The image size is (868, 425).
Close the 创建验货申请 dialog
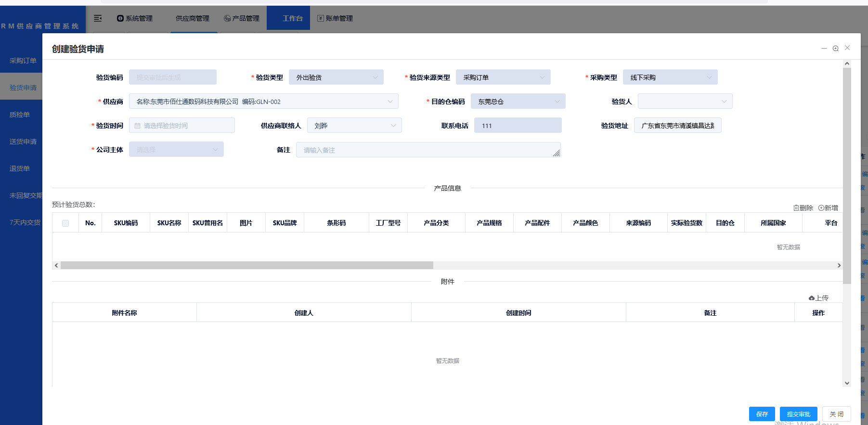[x=847, y=48]
